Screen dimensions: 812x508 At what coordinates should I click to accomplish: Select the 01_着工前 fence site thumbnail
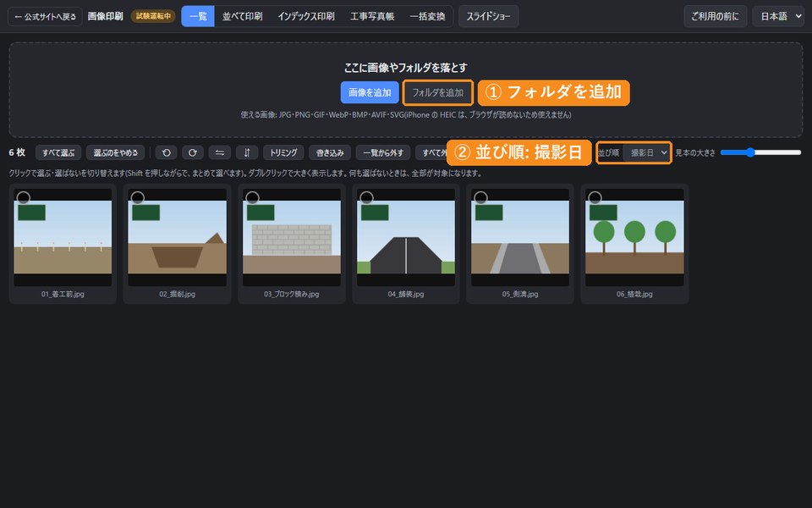coord(63,237)
